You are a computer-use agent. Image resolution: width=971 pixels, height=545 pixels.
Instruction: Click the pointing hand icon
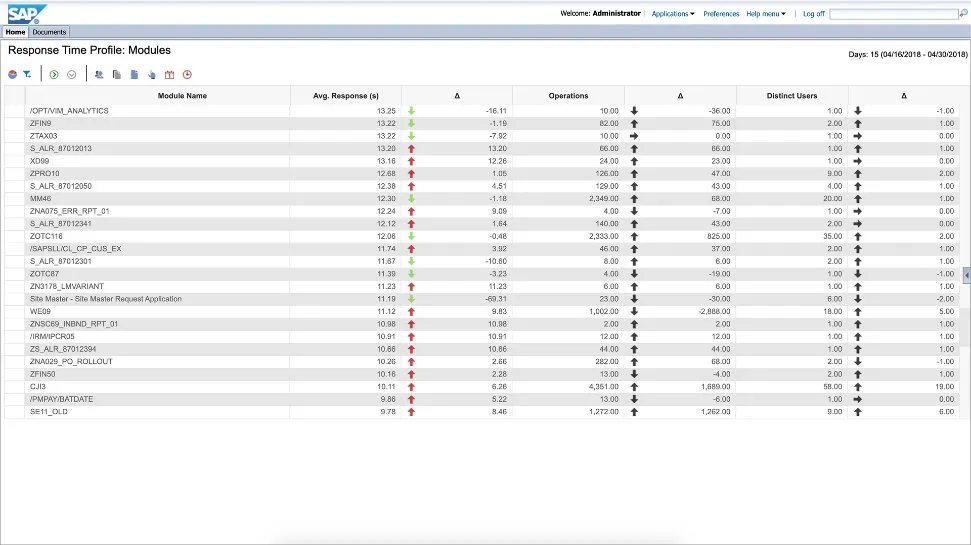pyautogui.click(x=152, y=74)
